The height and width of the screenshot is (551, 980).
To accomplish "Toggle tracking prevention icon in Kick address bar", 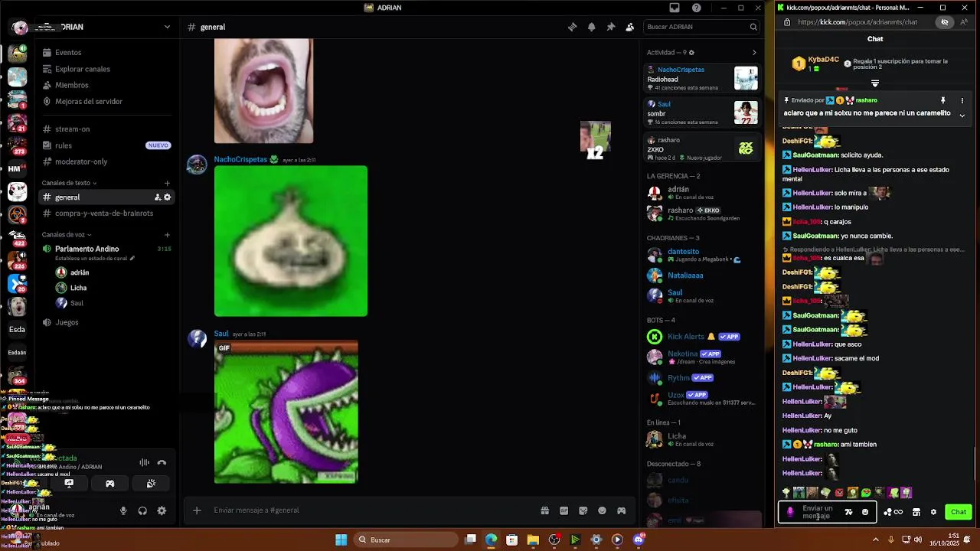I will click(x=945, y=22).
